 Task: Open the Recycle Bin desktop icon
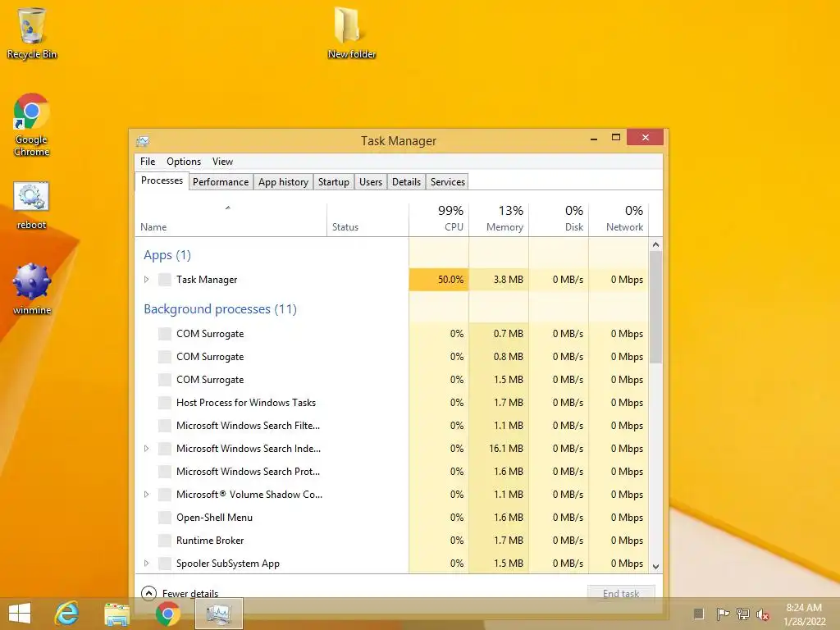32,33
